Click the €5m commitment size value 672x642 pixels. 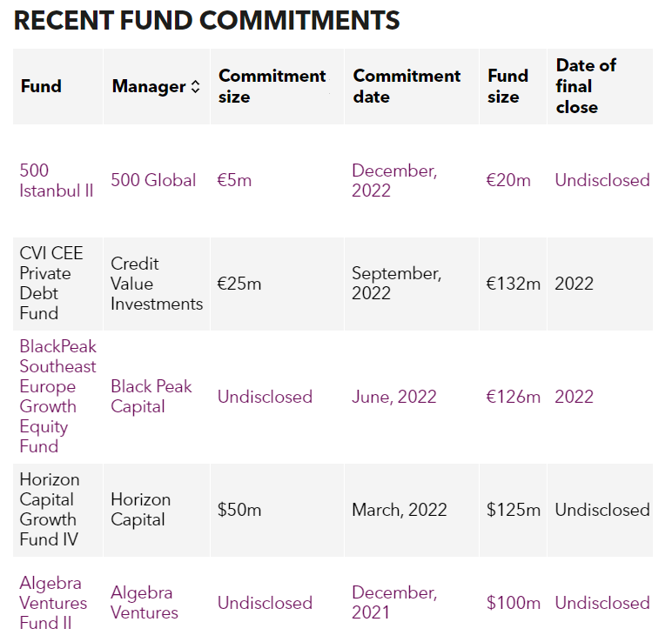234,180
